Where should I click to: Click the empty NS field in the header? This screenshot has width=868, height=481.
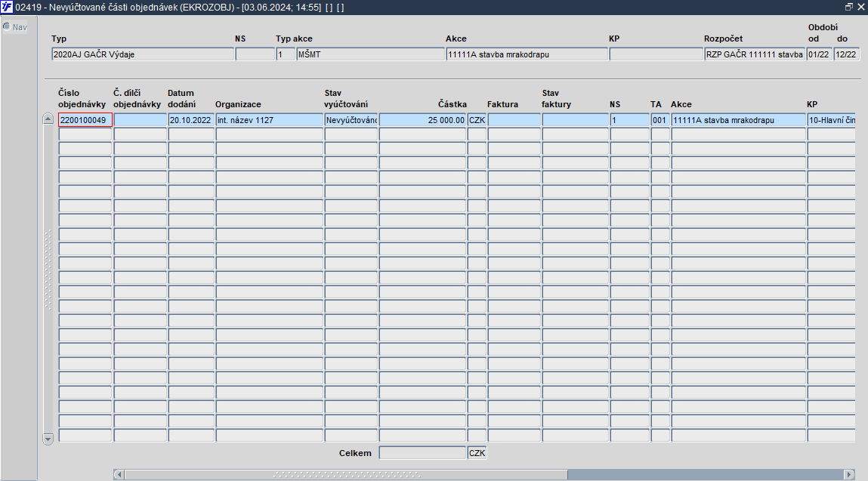(255, 54)
